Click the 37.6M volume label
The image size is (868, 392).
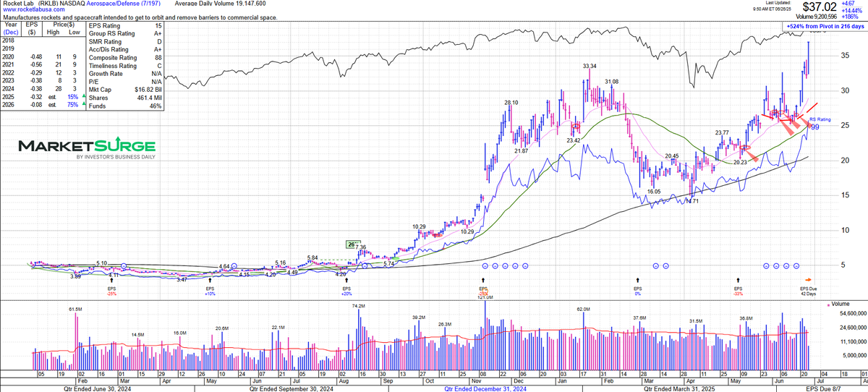click(x=639, y=318)
